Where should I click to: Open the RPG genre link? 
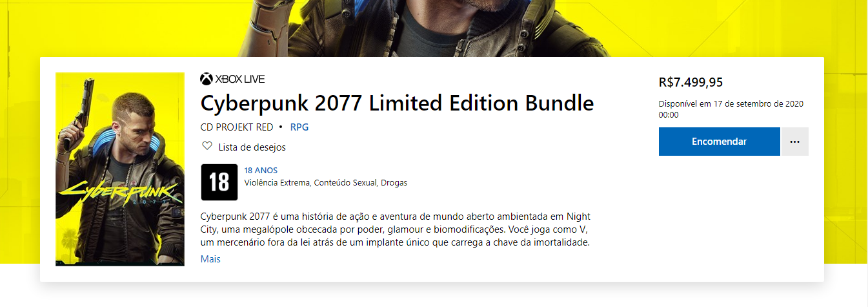pyautogui.click(x=299, y=127)
